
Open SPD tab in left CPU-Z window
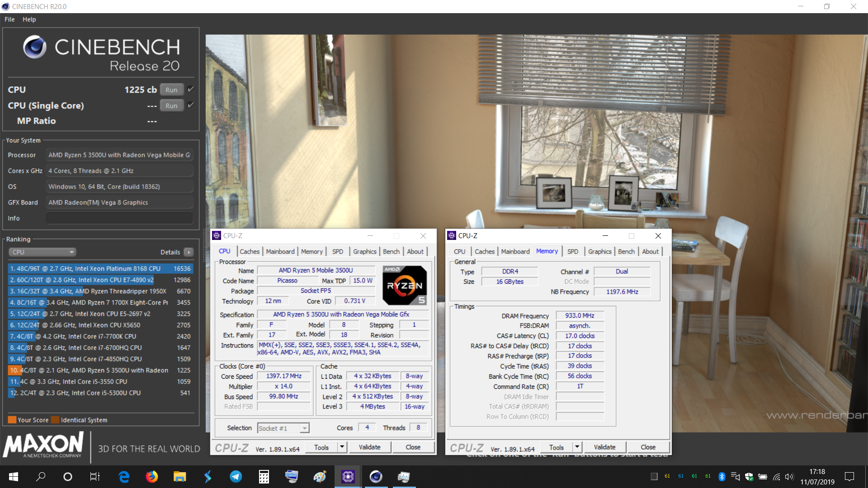tap(338, 252)
